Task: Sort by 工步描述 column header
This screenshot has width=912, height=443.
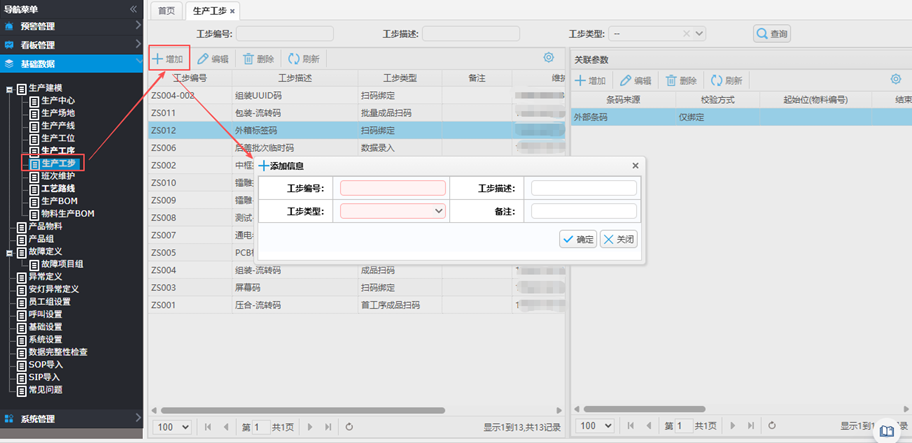Action: pos(295,78)
